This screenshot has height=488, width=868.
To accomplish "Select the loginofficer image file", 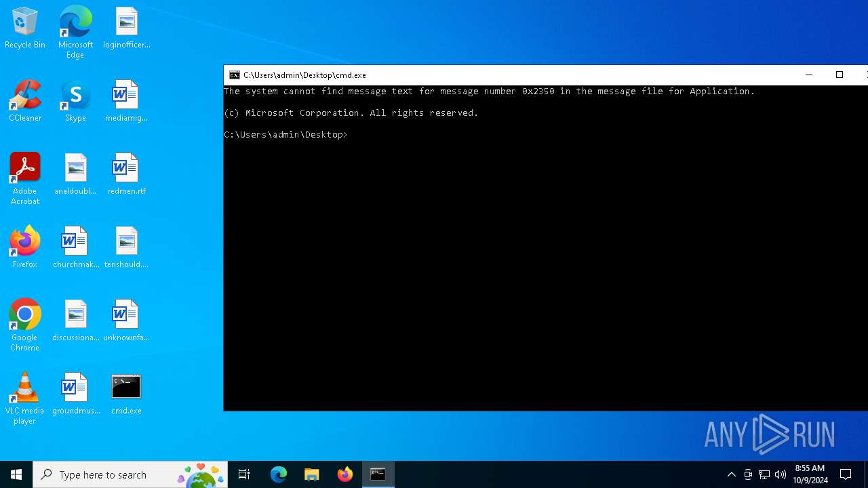I will click(127, 28).
